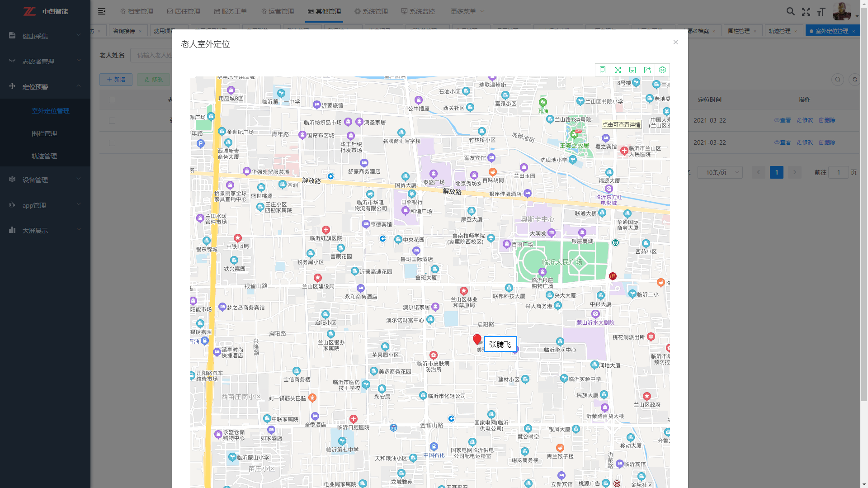This screenshot has width=868, height=488.
Task: Open the 10条/页 page size dropdown
Action: pyautogui.click(x=720, y=172)
